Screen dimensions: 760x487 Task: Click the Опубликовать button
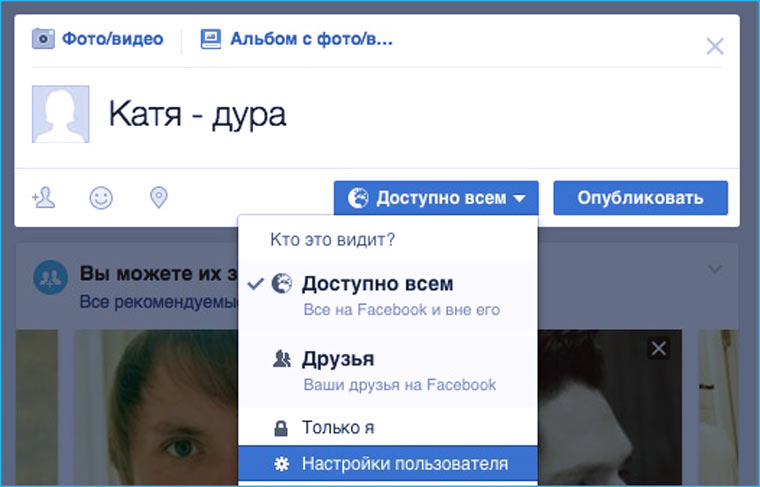point(640,198)
